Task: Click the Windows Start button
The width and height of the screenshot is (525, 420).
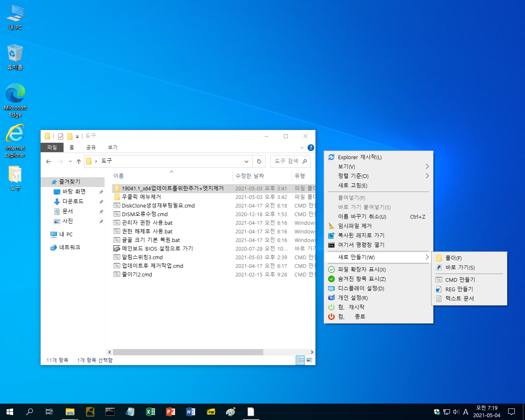Action: coord(10,412)
